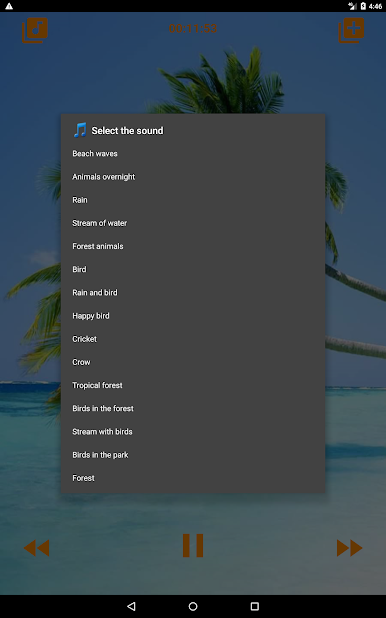Pick Rain and bird sound
Viewport: 386px width, 618px height.
(193, 293)
